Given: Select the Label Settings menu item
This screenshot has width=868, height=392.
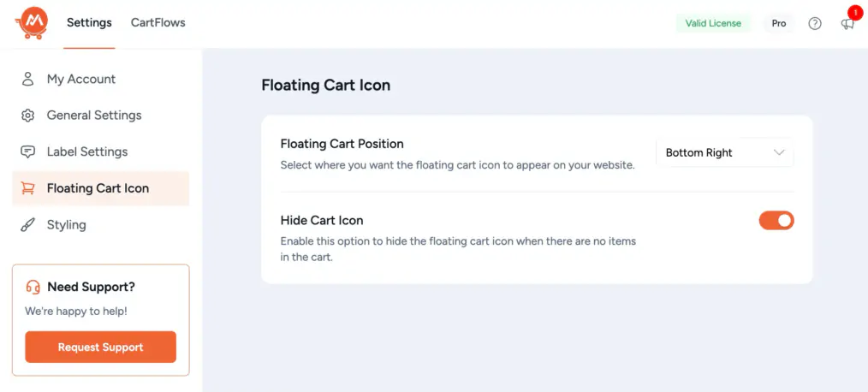Looking at the screenshot, I should [86, 152].
